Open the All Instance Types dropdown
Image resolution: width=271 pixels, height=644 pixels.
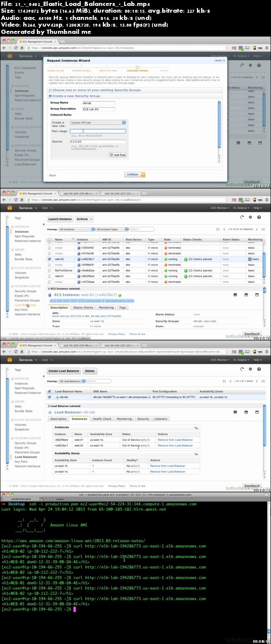tap(112, 229)
